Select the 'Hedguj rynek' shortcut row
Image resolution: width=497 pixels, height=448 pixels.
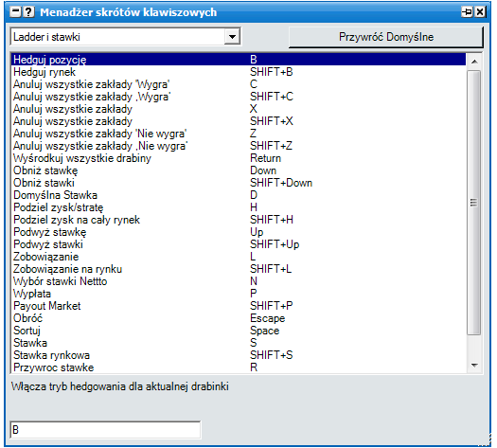(239, 72)
